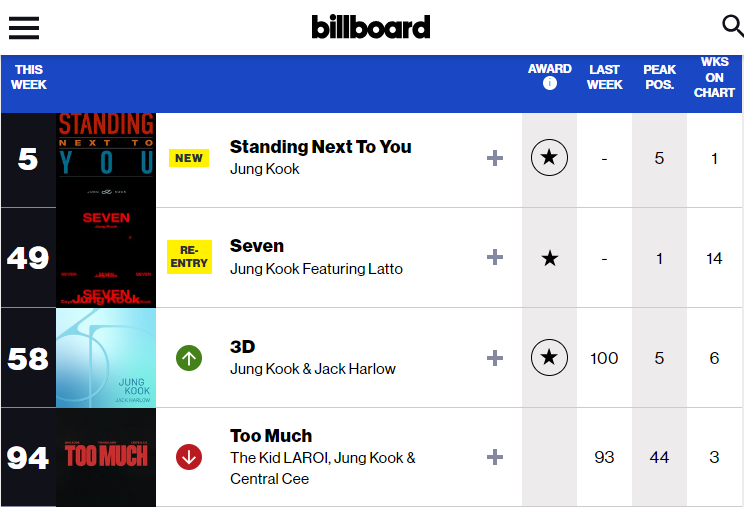Click Jung Kook Featuring Latto artist text

316,269
